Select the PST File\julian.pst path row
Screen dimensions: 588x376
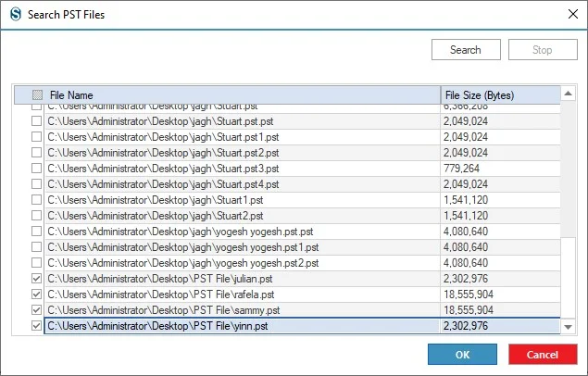point(243,279)
